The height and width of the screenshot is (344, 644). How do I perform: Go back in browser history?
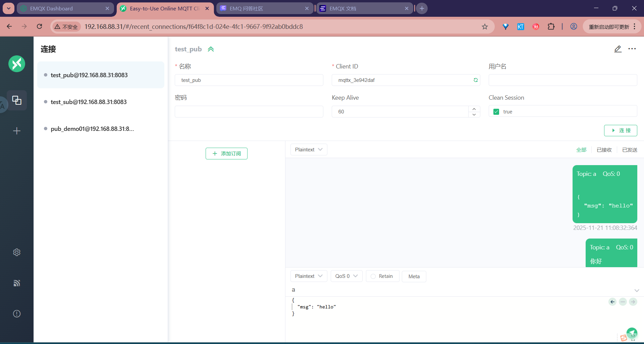(x=9, y=27)
